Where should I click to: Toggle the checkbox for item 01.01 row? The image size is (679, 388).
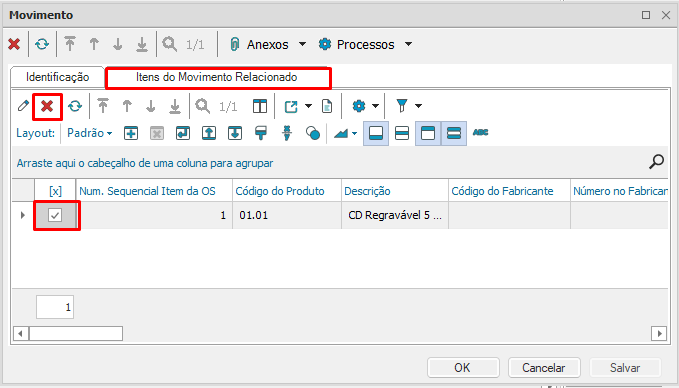pyautogui.click(x=55, y=215)
